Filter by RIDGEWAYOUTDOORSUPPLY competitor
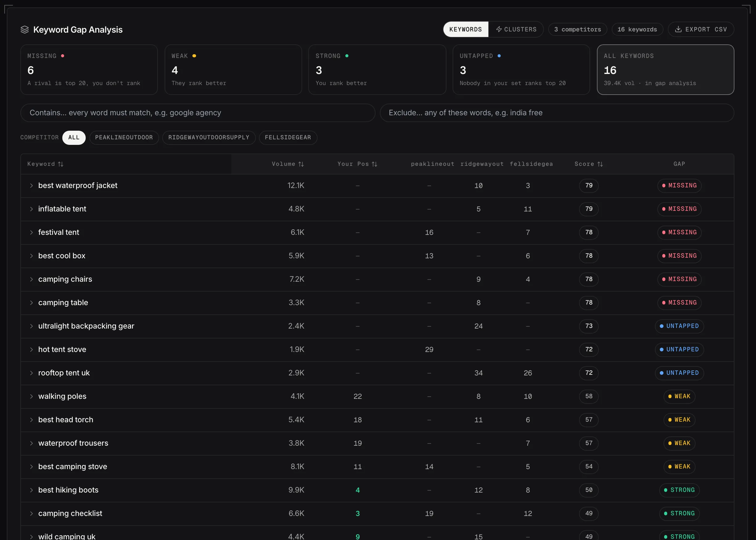The width and height of the screenshot is (756, 540). 209,138
